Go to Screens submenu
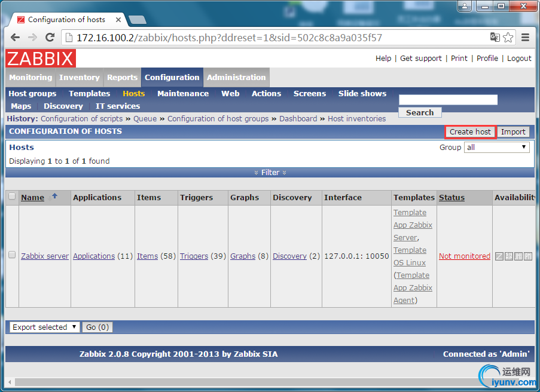 coord(310,94)
